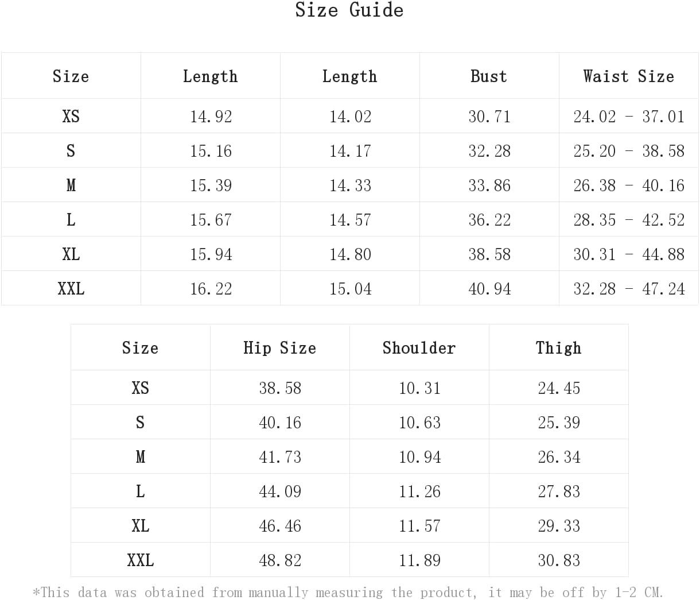The image size is (700, 600).
Task: Select shoulder value 10.31 for XS
Action: (x=419, y=388)
